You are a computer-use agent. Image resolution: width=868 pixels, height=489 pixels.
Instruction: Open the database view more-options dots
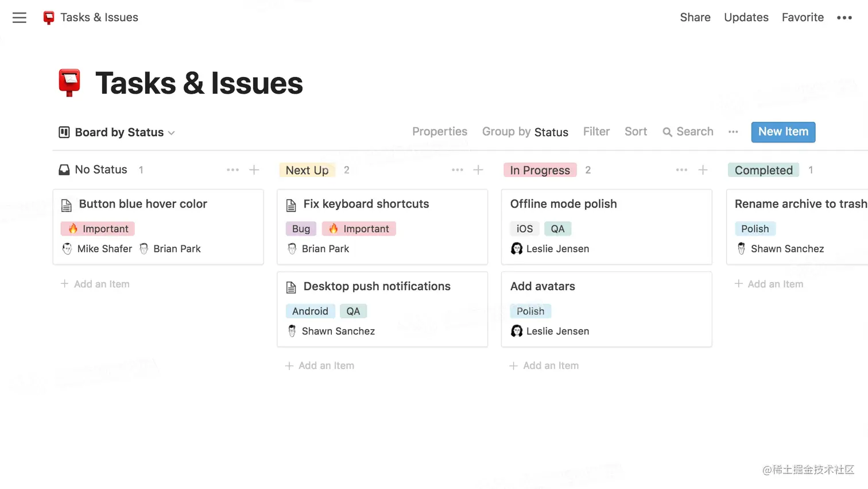click(x=733, y=132)
